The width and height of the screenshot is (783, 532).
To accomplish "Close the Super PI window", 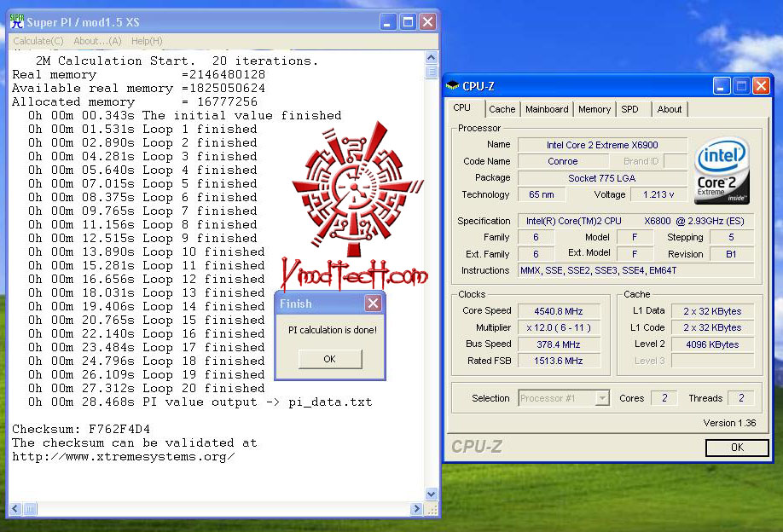I will pos(428,22).
